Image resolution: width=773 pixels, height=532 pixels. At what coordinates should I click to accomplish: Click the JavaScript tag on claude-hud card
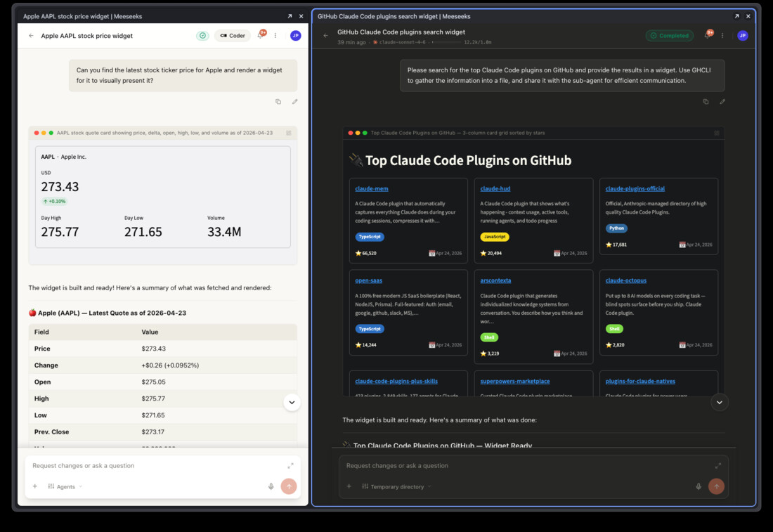coord(495,237)
